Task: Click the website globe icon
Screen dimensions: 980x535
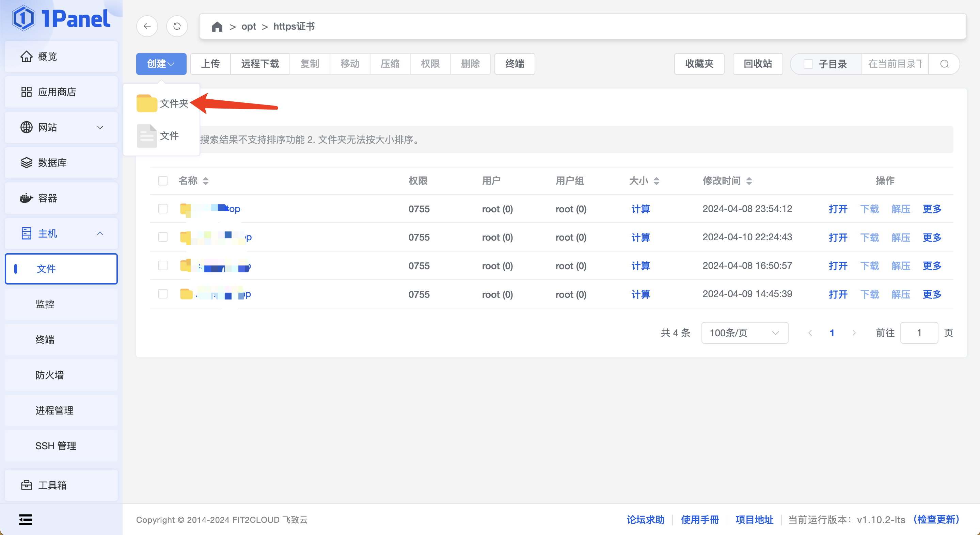Action: [x=26, y=127]
